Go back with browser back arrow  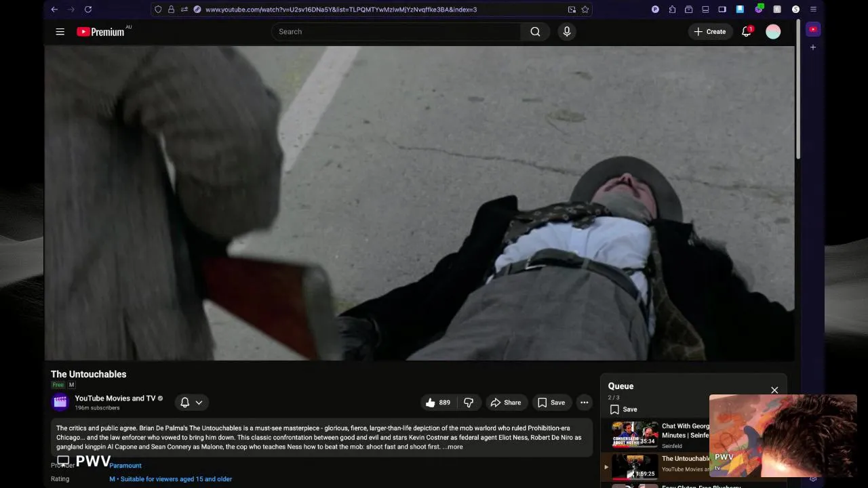[54, 9]
